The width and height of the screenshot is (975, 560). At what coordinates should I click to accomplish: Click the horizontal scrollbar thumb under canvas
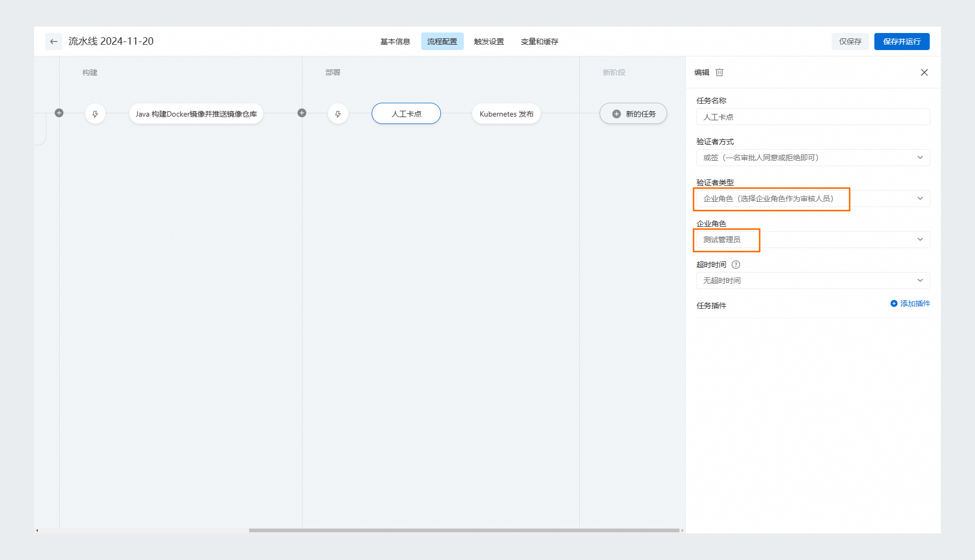[464, 530]
